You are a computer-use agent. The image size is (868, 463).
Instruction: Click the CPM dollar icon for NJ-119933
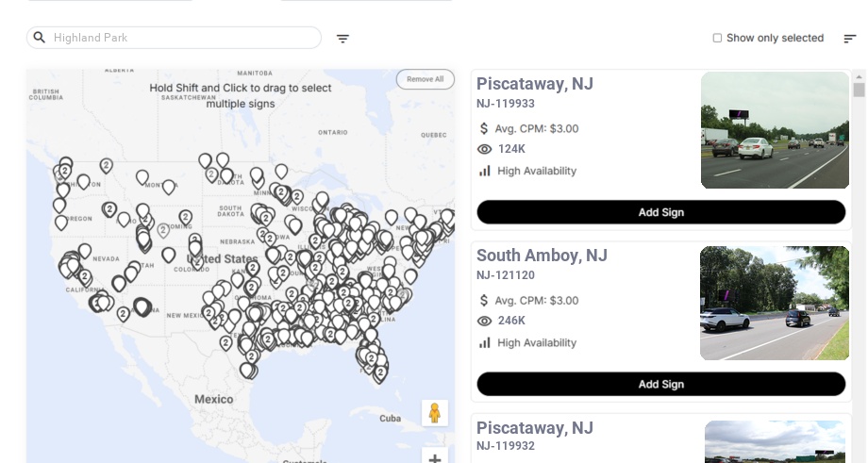coord(485,129)
